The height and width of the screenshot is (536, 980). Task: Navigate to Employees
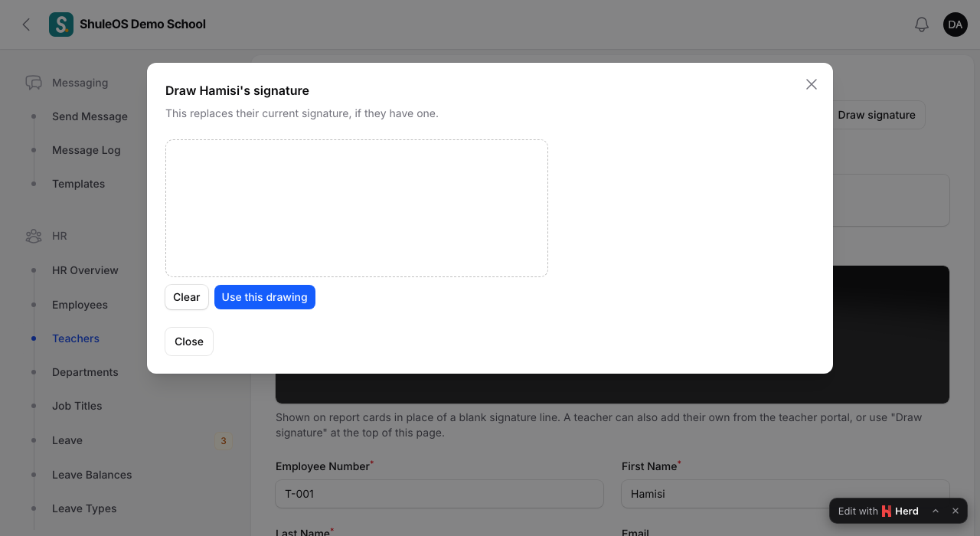pos(80,305)
